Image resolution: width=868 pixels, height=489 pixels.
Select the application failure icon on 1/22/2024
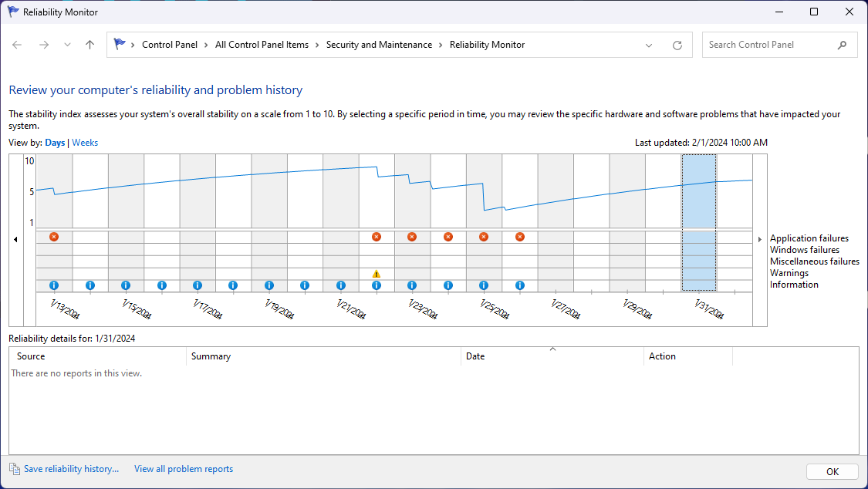tap(377, 237)
